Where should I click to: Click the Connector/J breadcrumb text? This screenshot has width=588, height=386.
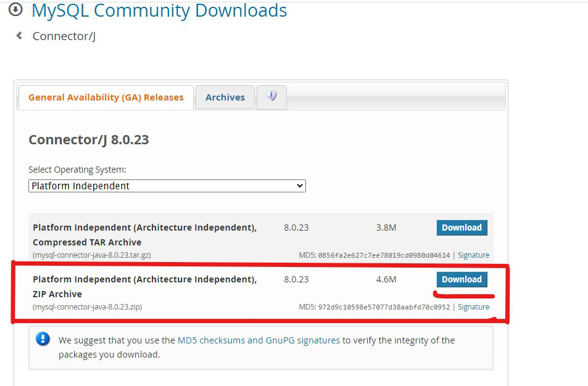coord(64,36)
